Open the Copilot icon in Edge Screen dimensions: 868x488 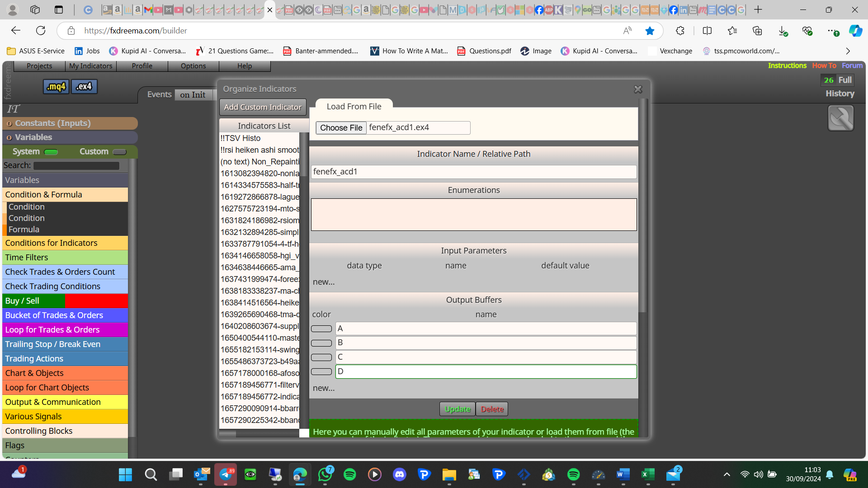pos(855,31)
